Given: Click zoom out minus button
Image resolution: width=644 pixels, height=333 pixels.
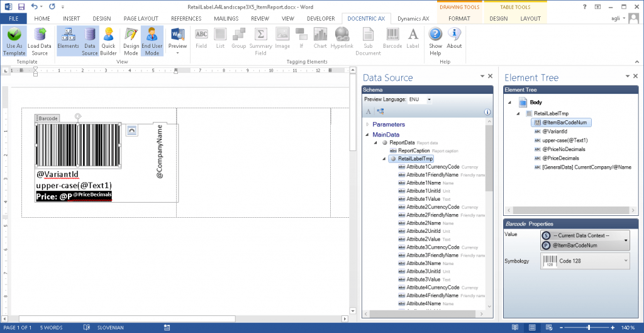Looking at the screenshot, I should point(560,328).
